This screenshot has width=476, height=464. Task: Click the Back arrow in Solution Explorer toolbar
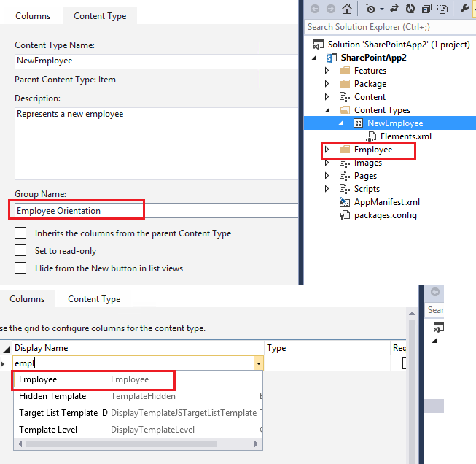tap(315, 9)
